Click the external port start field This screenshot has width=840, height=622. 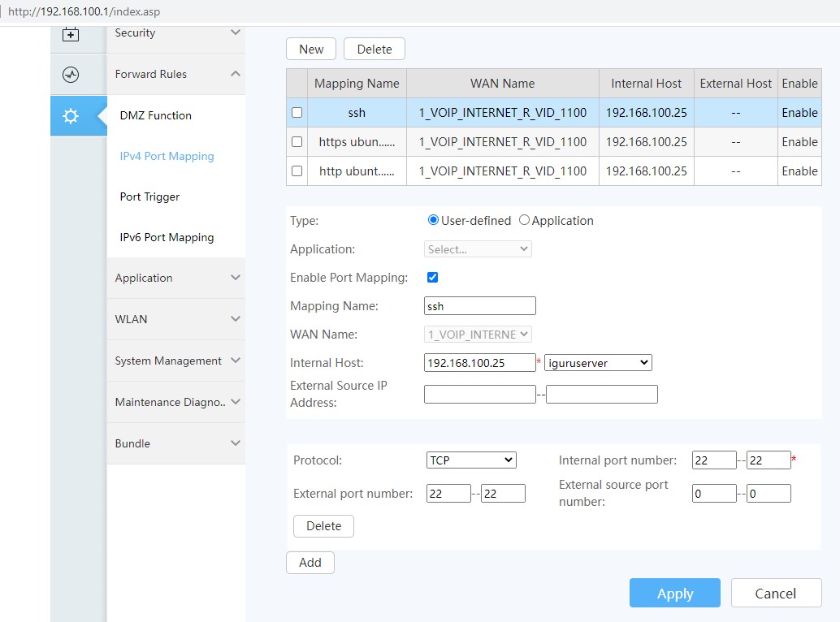tap(448, 494)
